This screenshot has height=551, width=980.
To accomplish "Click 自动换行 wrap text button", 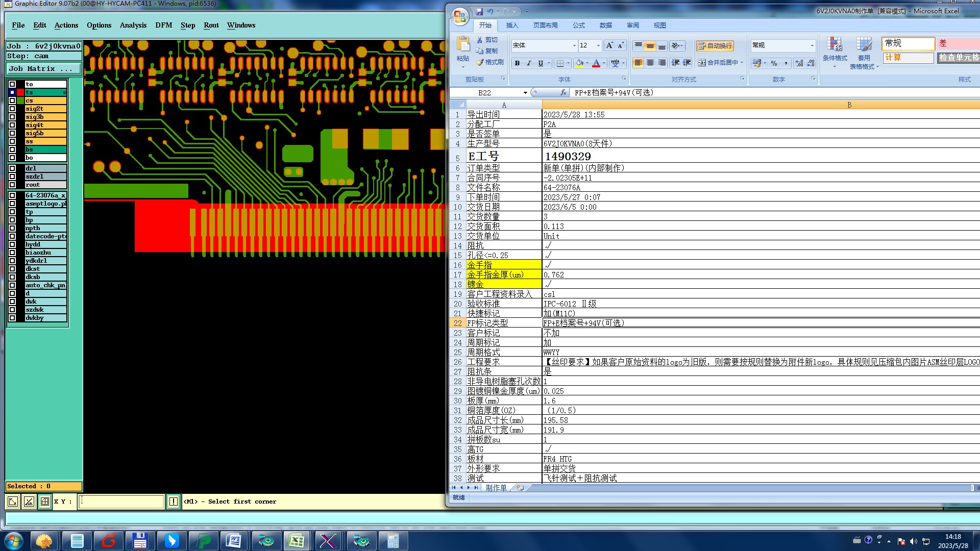I will (715, 45).
